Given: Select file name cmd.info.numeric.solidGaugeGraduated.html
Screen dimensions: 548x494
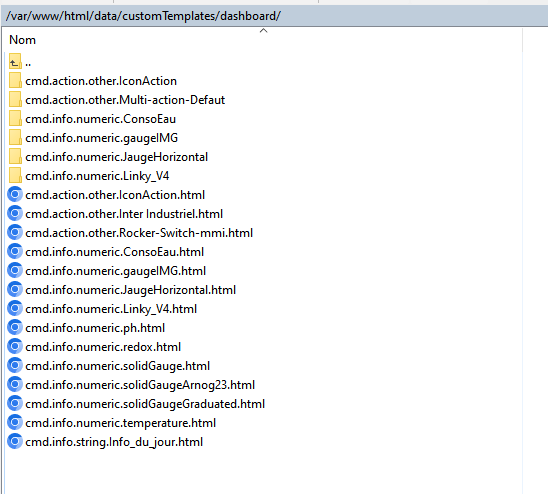Looking at the screenshot, I should coord(145,404).
